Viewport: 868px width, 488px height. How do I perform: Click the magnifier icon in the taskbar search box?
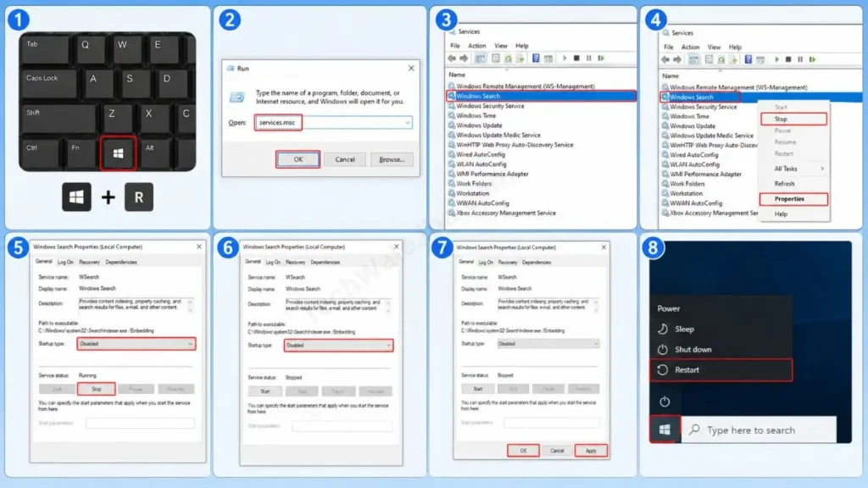[x=694, y=430]
